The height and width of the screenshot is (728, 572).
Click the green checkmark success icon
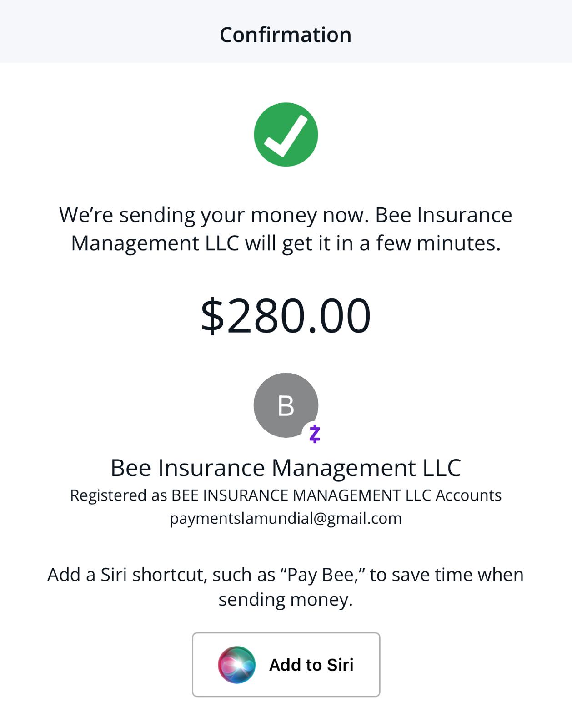(x=286, y=135)
